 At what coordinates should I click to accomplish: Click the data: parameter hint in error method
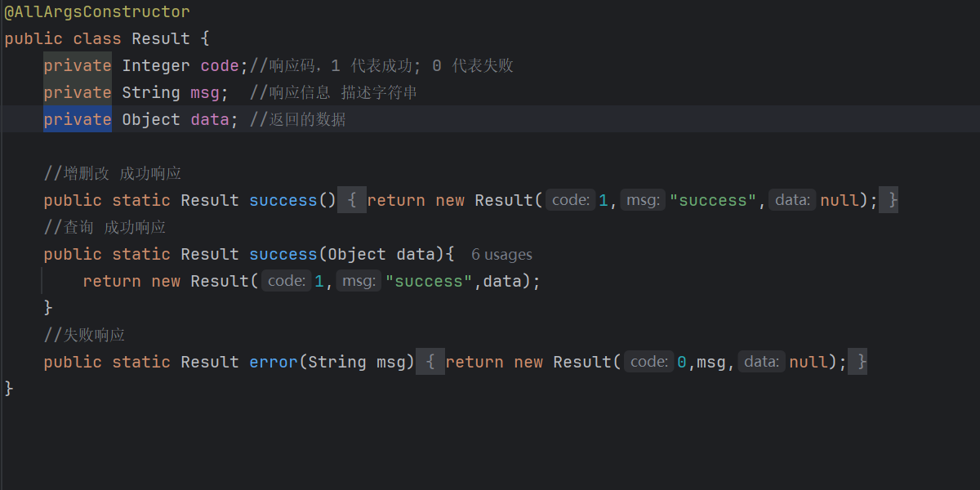(762, 362)
